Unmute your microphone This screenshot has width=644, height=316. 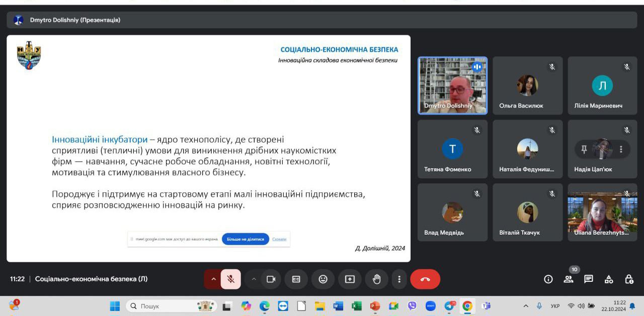[230, 279]
